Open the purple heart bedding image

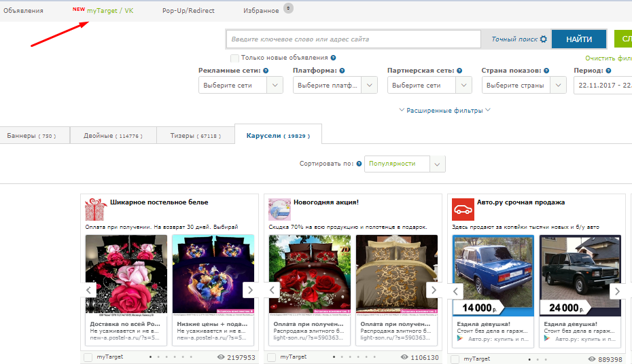point(213,274)
